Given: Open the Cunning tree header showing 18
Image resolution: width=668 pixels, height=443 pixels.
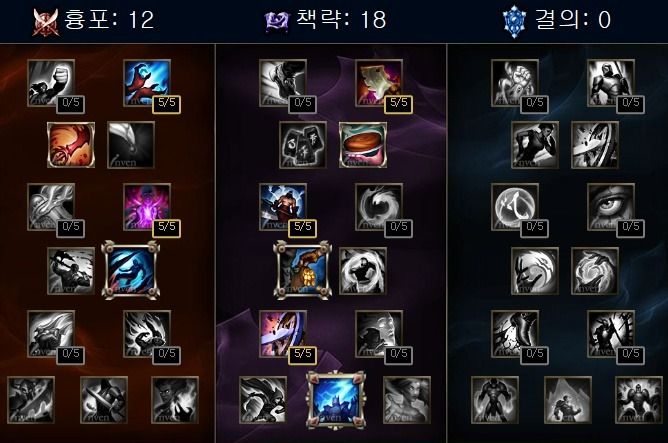Looking at the screenshot, I should point(325,20).
